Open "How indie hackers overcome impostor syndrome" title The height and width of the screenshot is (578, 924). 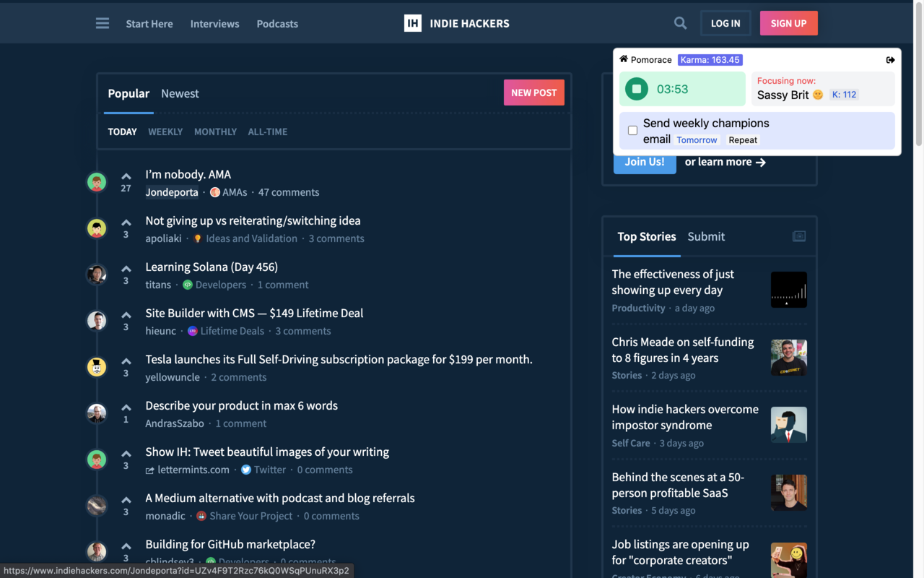pos(685,417)
